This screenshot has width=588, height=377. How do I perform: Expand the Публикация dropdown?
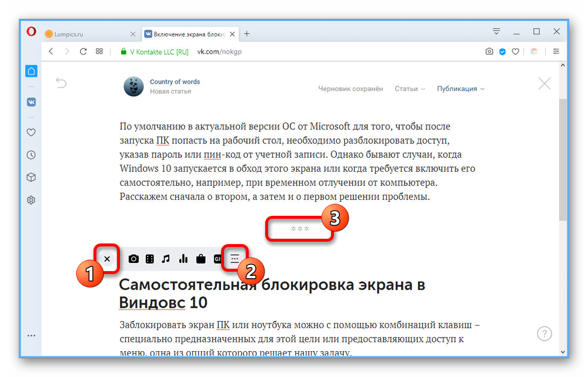click(x=460, y=89)
